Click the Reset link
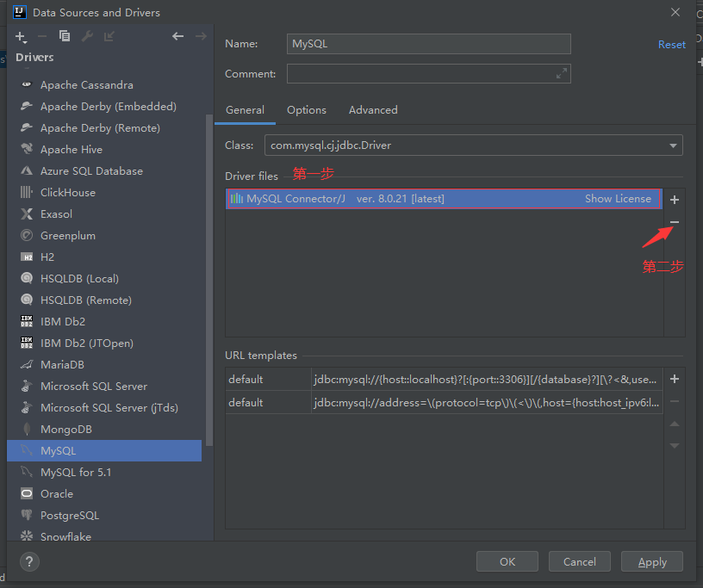This screenshot has height=588, width=703. pos(672,45)
